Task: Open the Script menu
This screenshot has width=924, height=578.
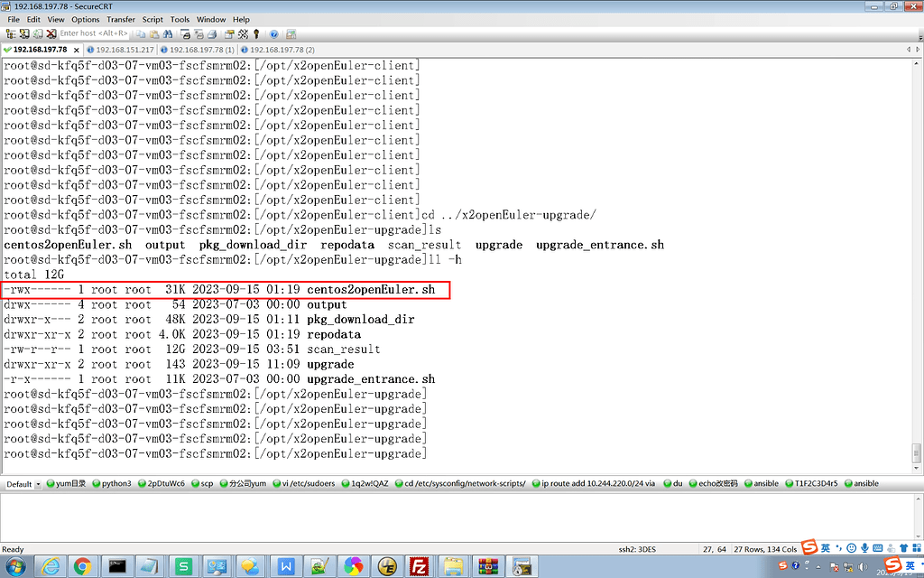Action: pos(152,19)
